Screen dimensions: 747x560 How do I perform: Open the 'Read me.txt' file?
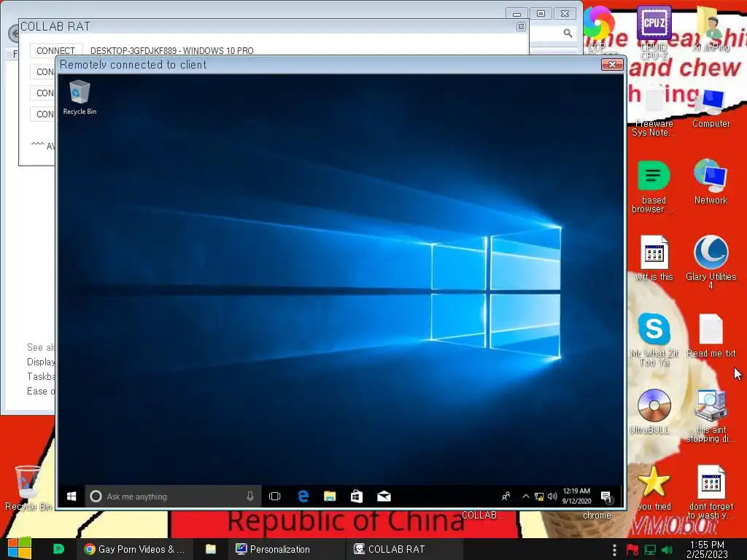pos(711,335)
